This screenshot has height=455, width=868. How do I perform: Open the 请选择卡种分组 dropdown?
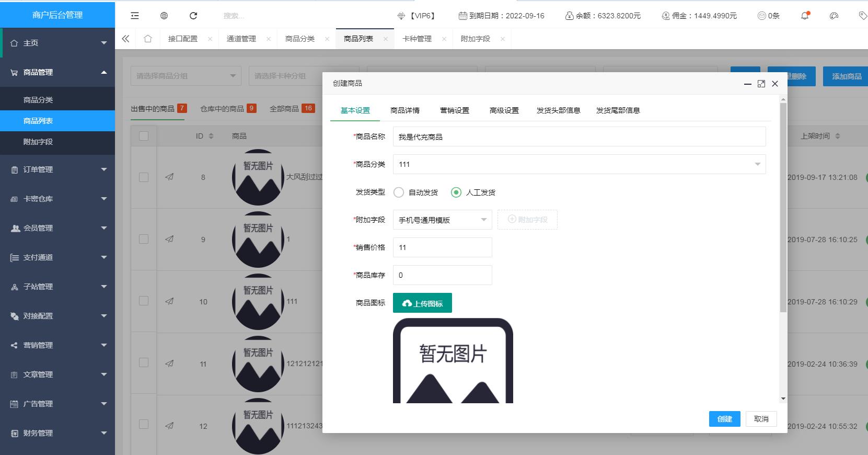tap(304, 76)
